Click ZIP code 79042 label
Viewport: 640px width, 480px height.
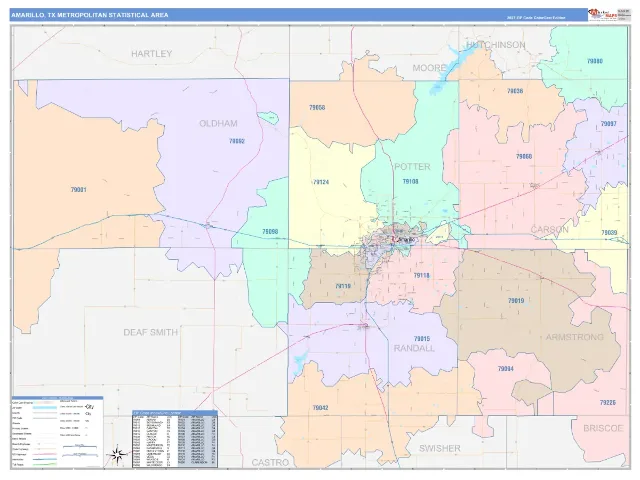[x=320, y=408]
